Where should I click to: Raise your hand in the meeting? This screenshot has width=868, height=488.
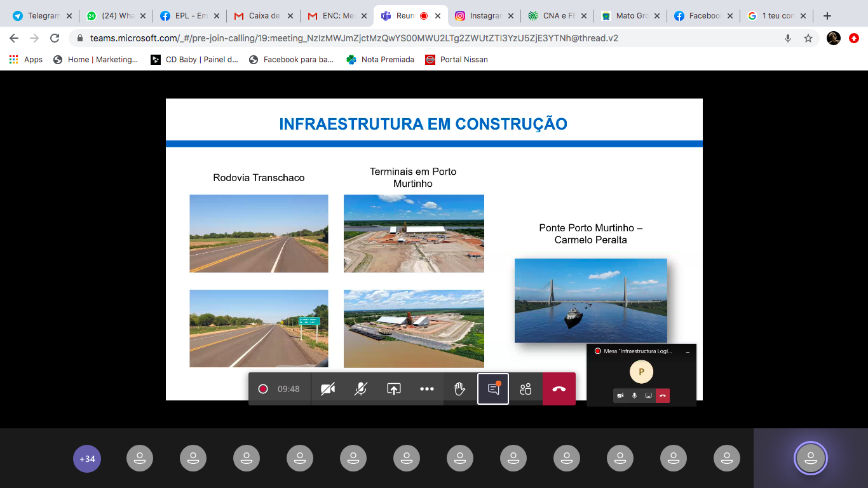tap(460, 389)
